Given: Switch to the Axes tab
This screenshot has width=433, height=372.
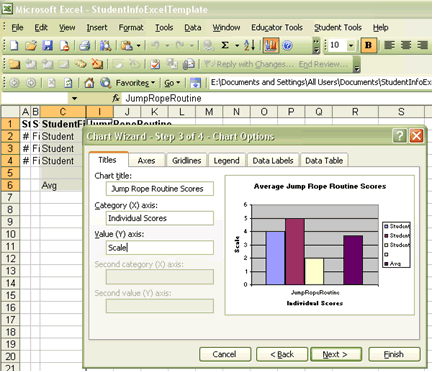Looking at the screenshot, I should tap(146, 161).
